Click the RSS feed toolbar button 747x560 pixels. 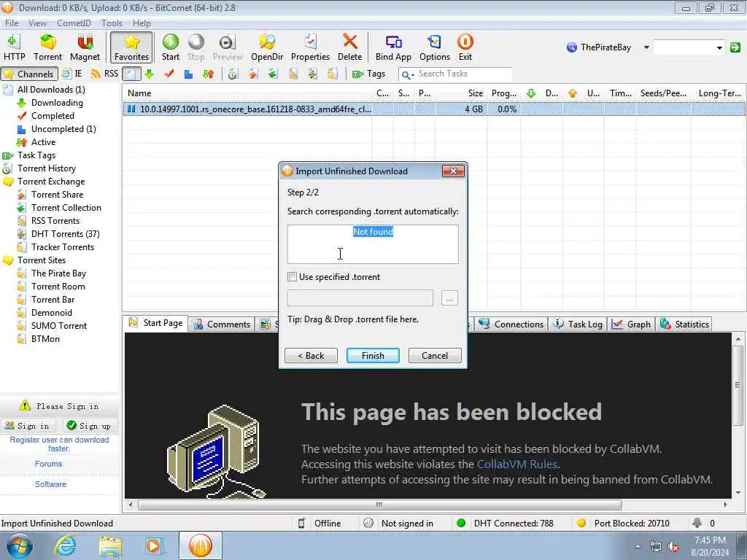tap(104, 74)
